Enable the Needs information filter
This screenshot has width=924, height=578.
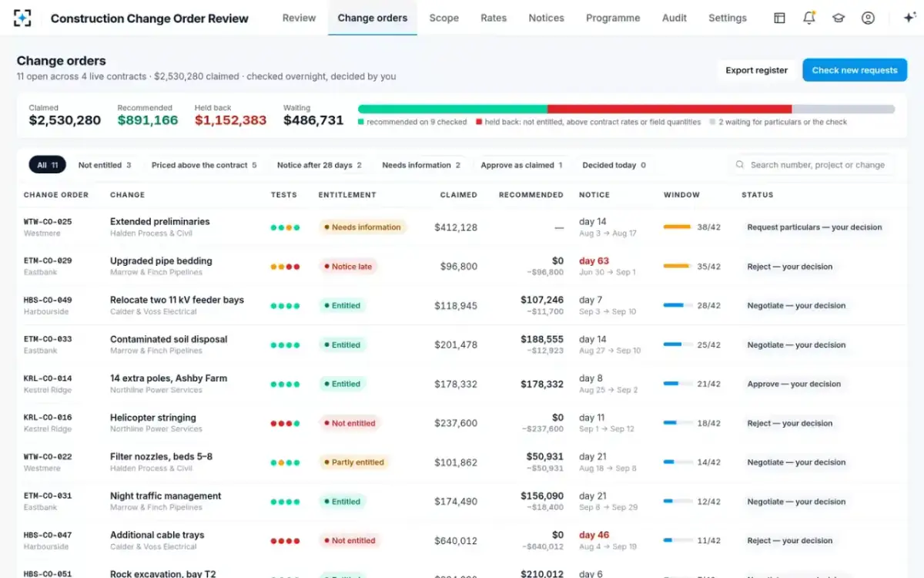pos(421,165)
